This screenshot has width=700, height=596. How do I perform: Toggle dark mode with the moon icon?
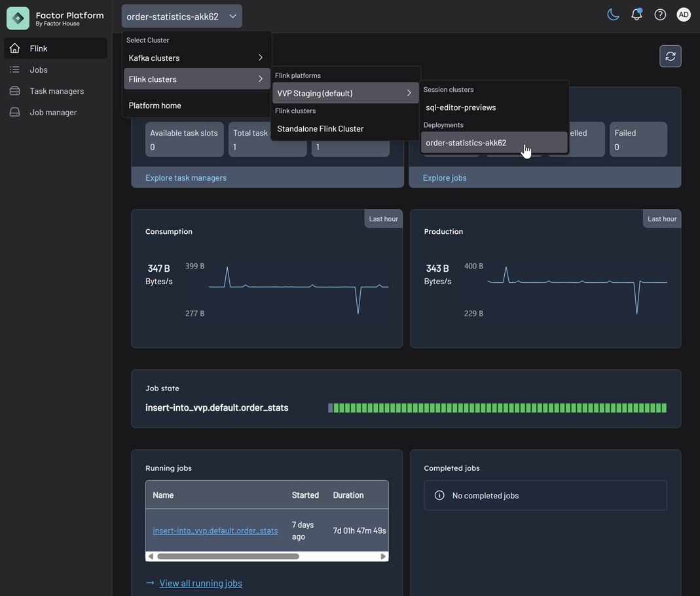[613, 14]
